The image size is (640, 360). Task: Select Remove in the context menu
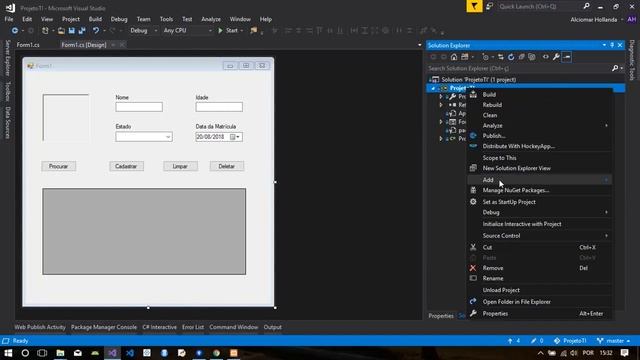pos(539,268)
